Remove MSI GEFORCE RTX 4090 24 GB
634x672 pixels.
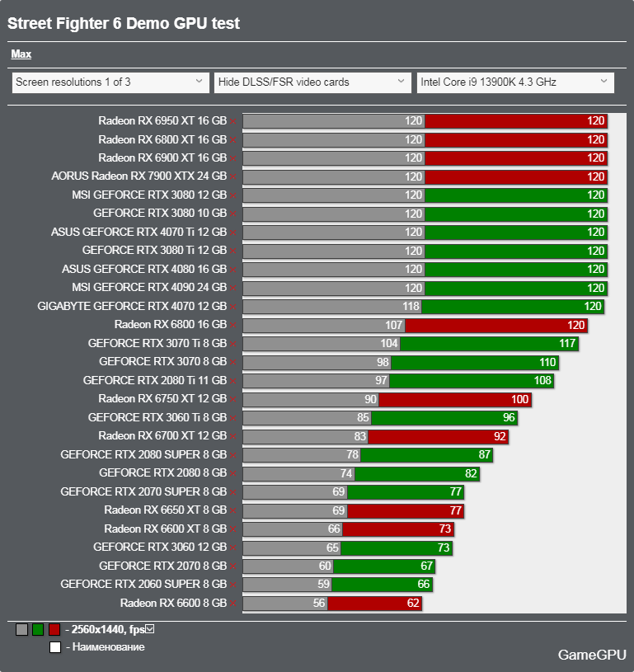point(232,288)
